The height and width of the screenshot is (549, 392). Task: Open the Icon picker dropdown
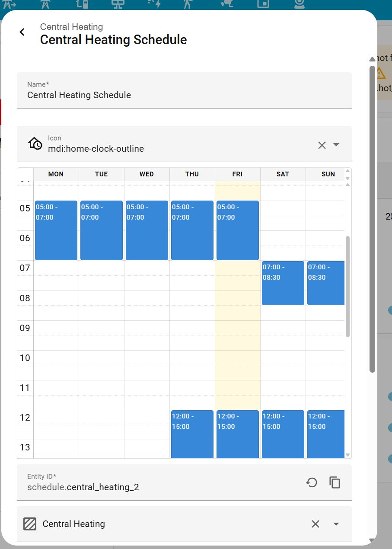tap(336, 145)
